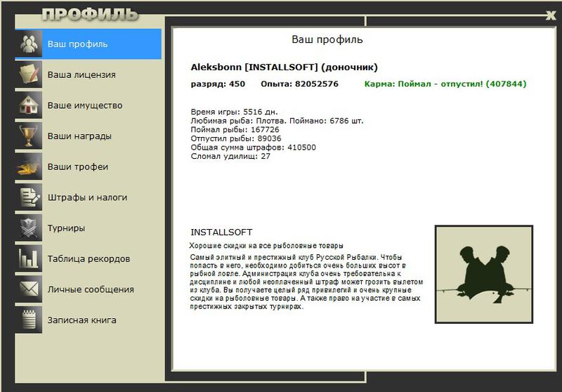Close the profile window with X
The height and width of the screenshot is (392, 562).
(x=550, y=15)
